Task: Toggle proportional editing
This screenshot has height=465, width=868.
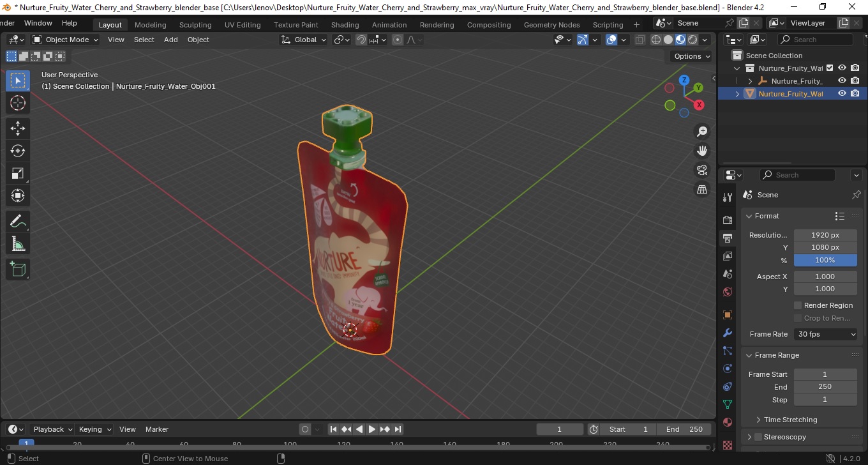Action: (398, 40)
